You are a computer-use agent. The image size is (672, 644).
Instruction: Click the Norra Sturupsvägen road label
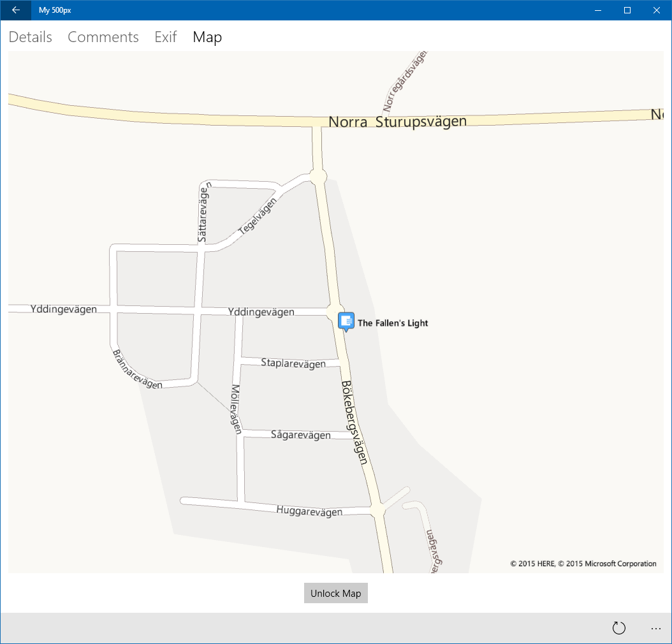tap(397, 122)
